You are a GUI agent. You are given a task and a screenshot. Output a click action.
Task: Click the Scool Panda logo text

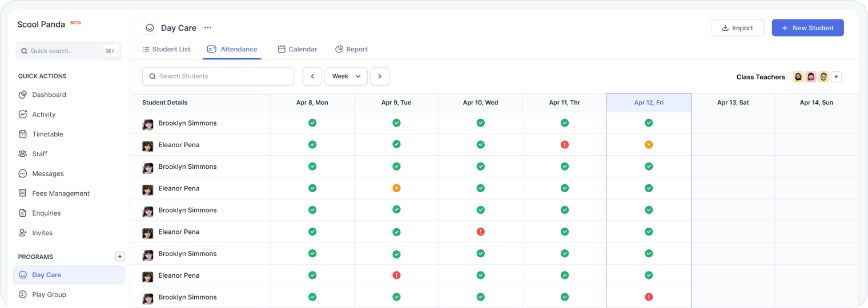click(41, 25)
